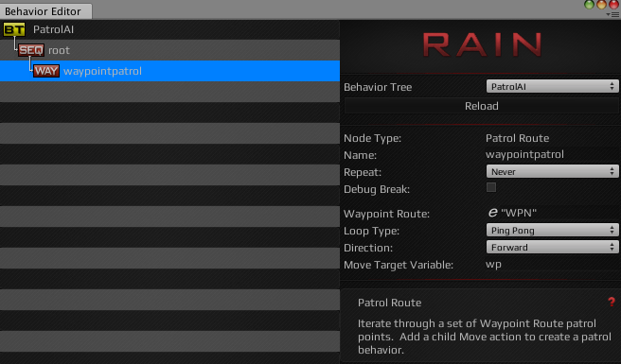Edit the Move Target Variable field wp

point(551,264)
